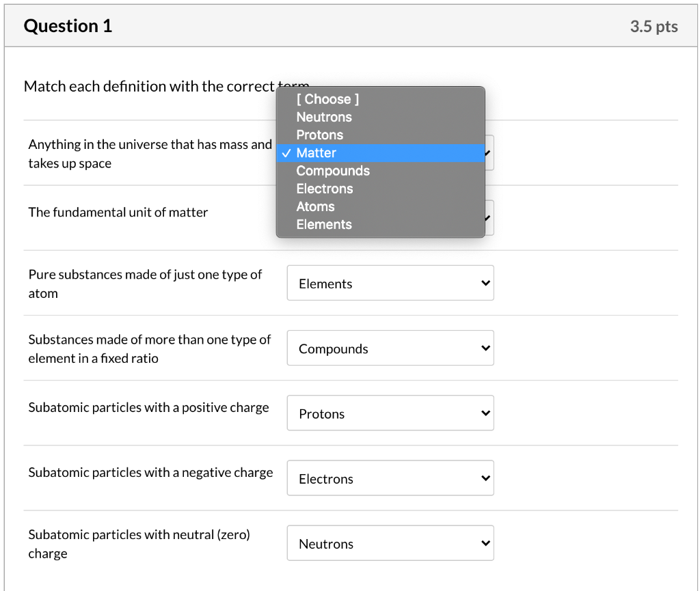Open the positive charge answer dropdown
Viewport: 700px width, 591px height.
pyautogui.click(x=390, y=413)
